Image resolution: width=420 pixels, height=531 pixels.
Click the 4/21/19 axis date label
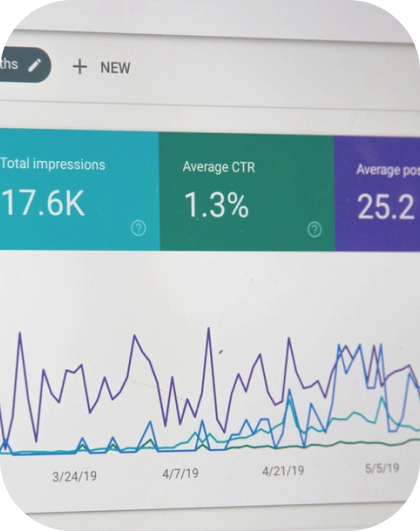click(283, 471)
